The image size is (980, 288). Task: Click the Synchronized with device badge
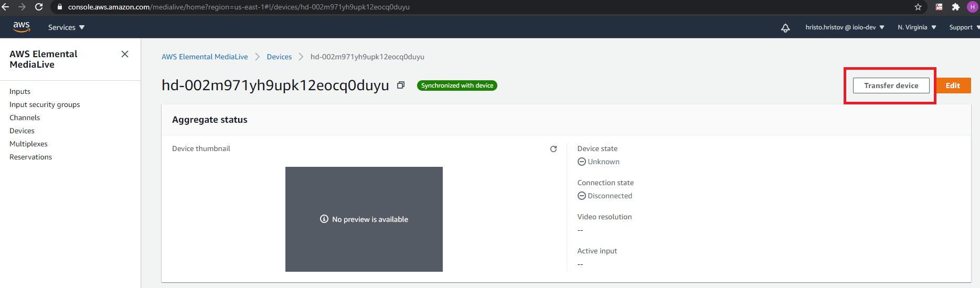pyautogui.click(x=457, y=86)
